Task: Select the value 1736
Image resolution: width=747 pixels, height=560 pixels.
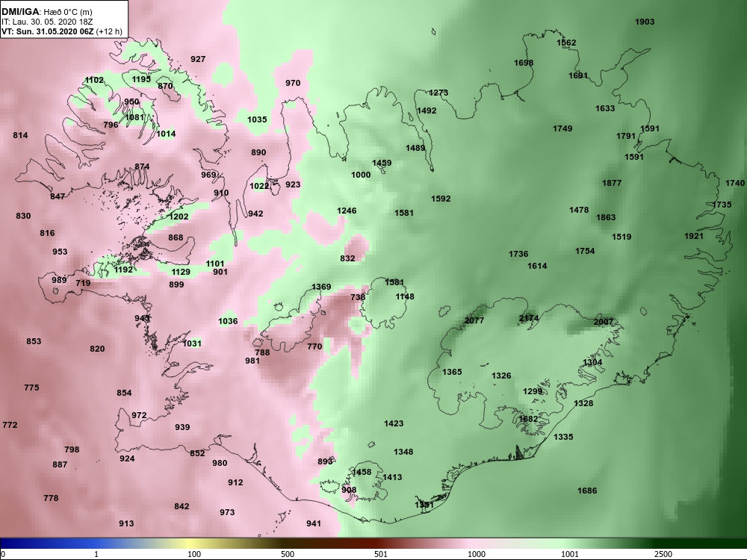Action: coord(518,255)
